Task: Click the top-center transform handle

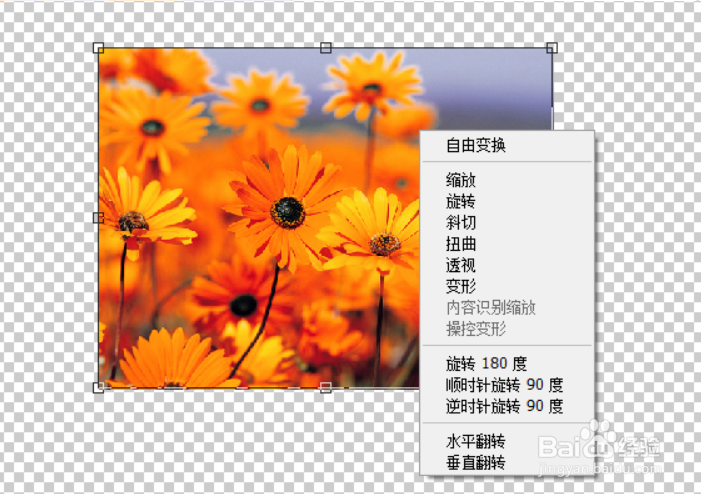Action: point(326,48)
